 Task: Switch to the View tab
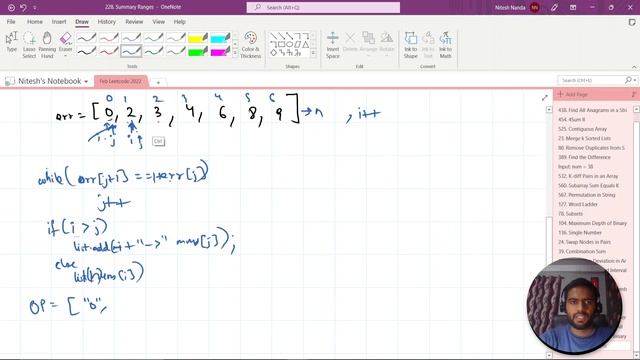[158, 22]
